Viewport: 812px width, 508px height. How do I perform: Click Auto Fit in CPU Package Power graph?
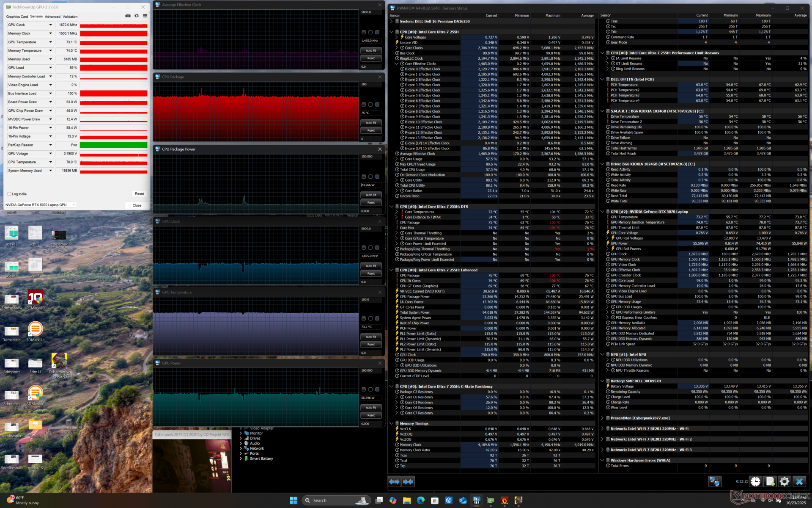[371, 195]
